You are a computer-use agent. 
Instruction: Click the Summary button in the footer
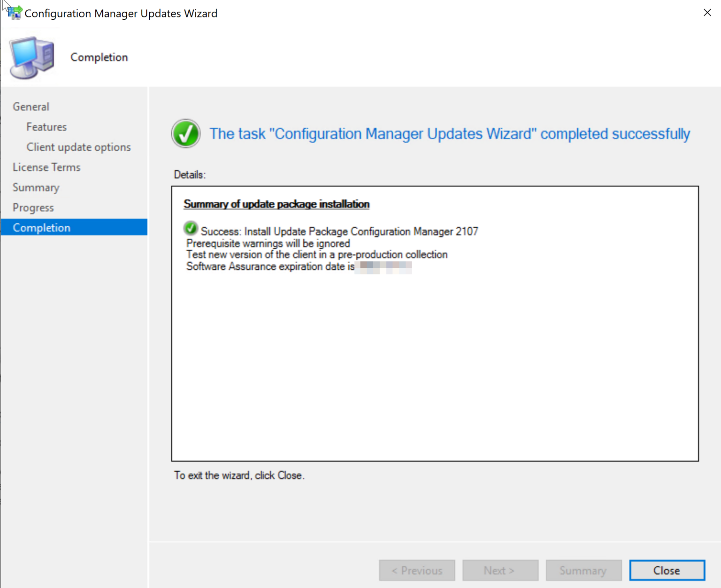coord(583,570)
